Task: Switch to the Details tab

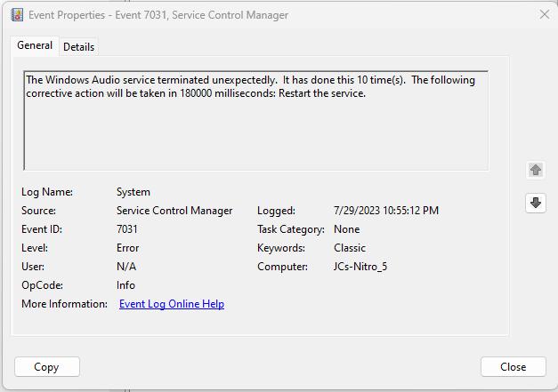Action: pyautogui.click(x=78, y=46)
